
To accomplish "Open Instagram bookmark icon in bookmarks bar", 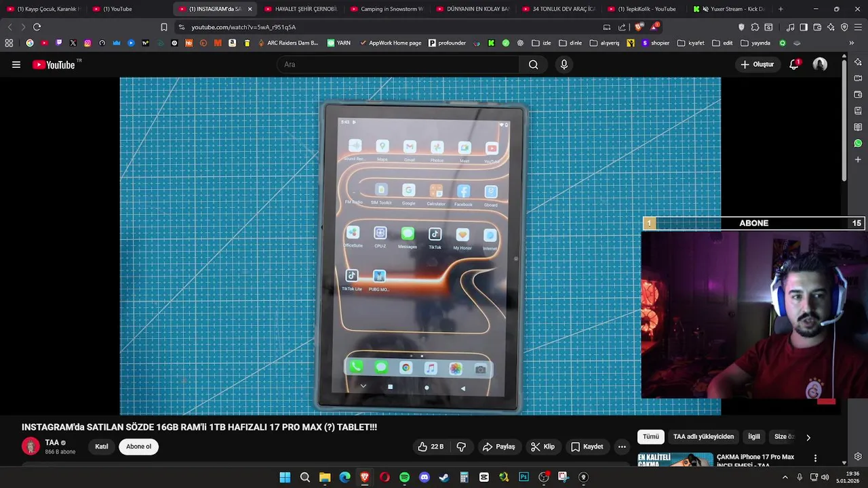I will 87,43.
